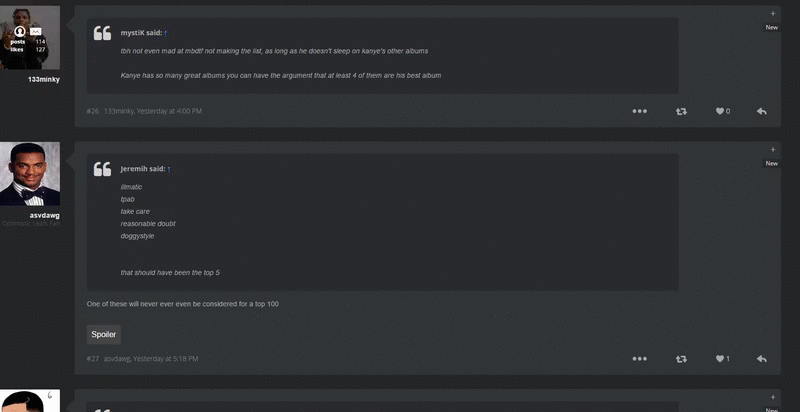Click message envelope on 133minky's avatar
This screenshot has width=800, height=412.
(x=35, y=32)
